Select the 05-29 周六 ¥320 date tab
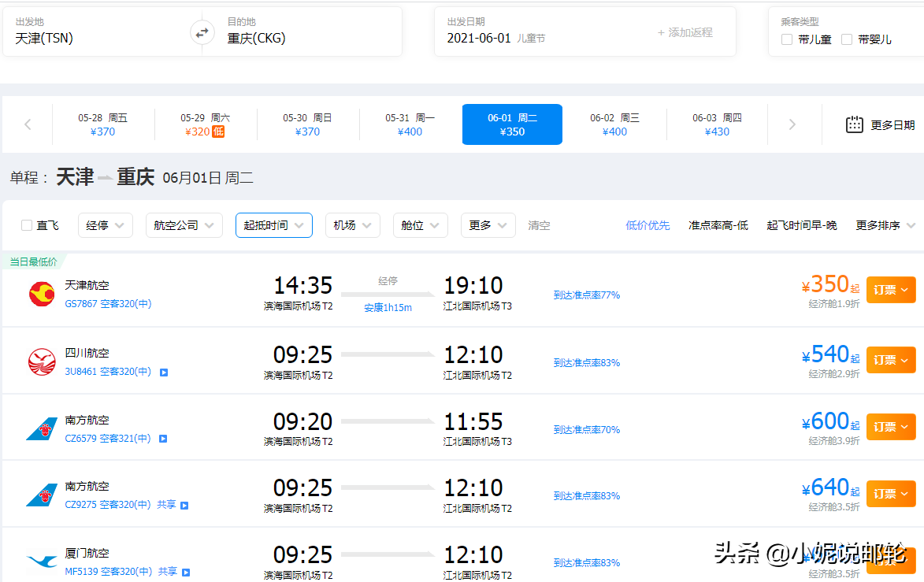 coord(205,124)
